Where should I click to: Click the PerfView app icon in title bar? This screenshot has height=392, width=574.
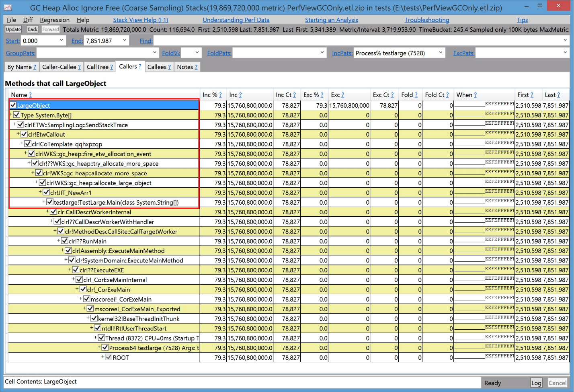pyautogui.click(x=8, y=7)
